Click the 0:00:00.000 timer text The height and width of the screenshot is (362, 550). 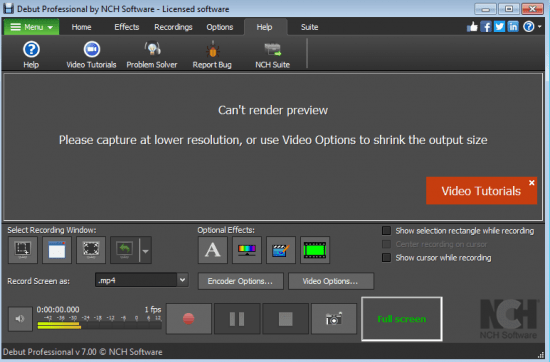(x=58, y=309)
